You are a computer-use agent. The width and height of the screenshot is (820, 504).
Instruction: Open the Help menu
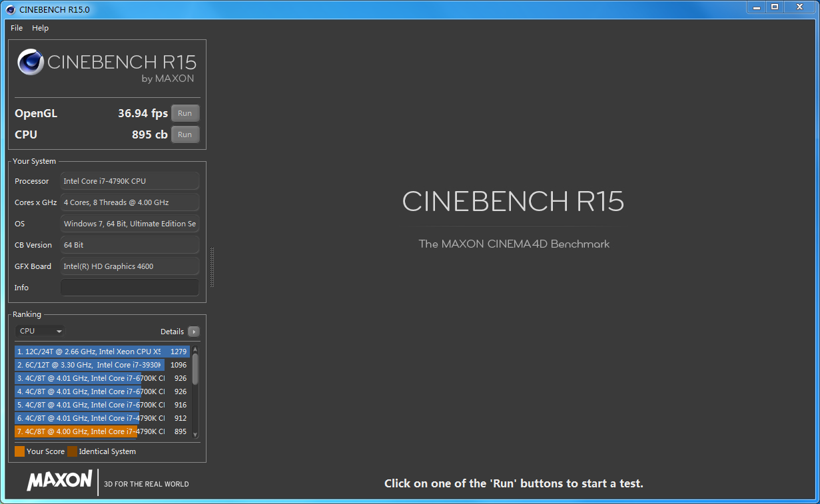[x=40, y=28]
